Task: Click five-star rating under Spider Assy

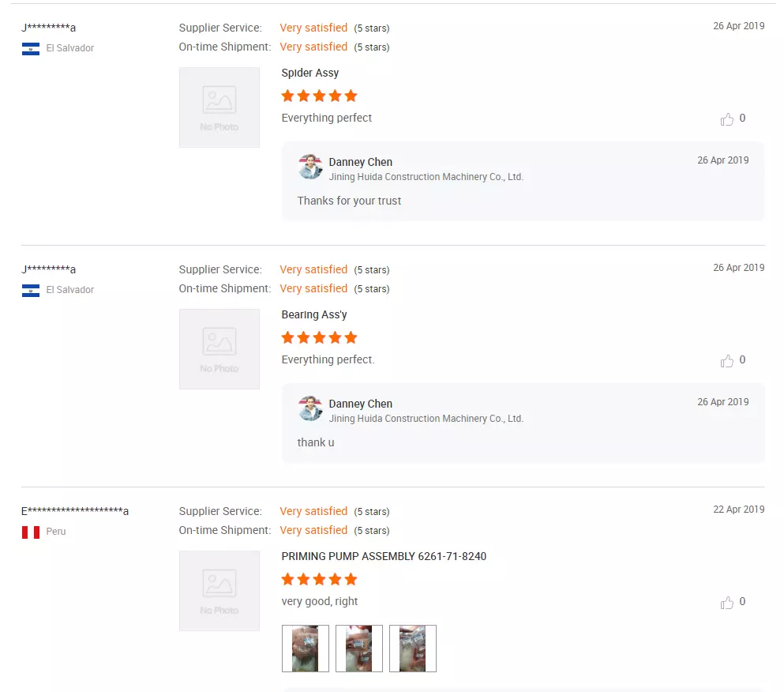Action: [319, 96]
